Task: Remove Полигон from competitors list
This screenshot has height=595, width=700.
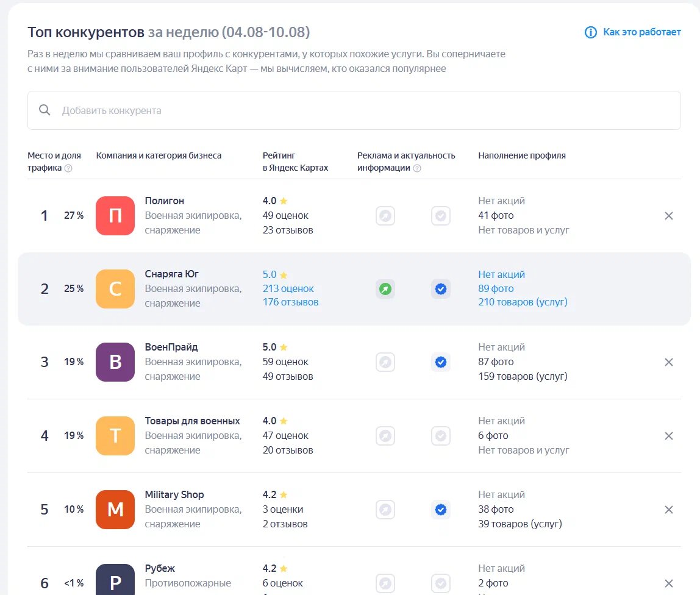Action: click(668, 216)
